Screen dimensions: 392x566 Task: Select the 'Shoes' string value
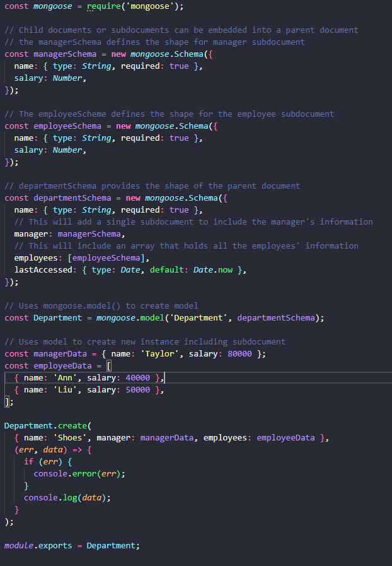click(x=70, y=438)
